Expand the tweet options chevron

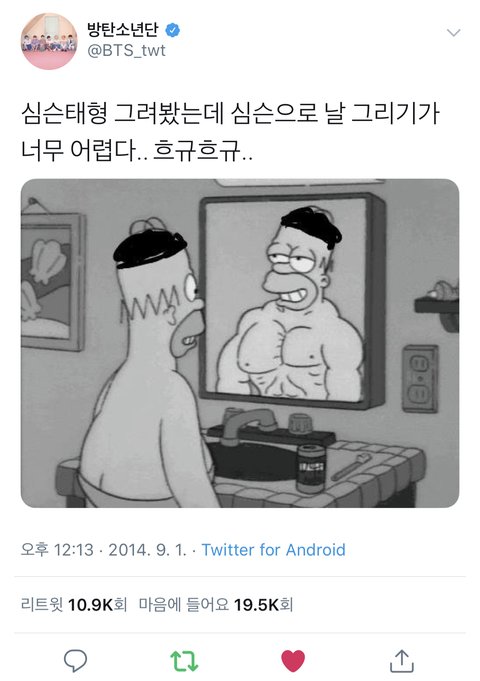pos(454,33)
